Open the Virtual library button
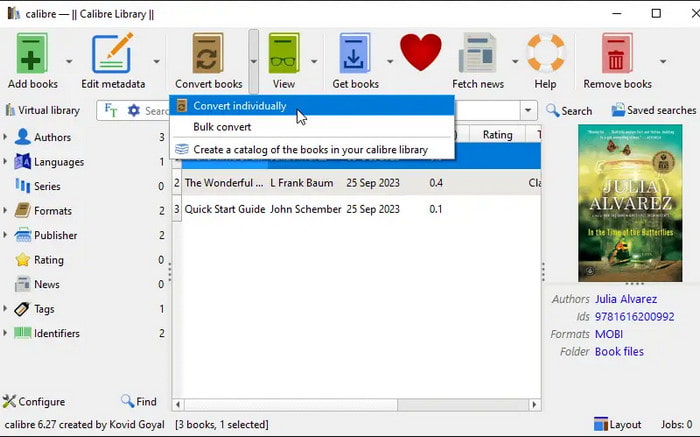The width and height of the screenshot is (700, 437). (x=42, y=110)
